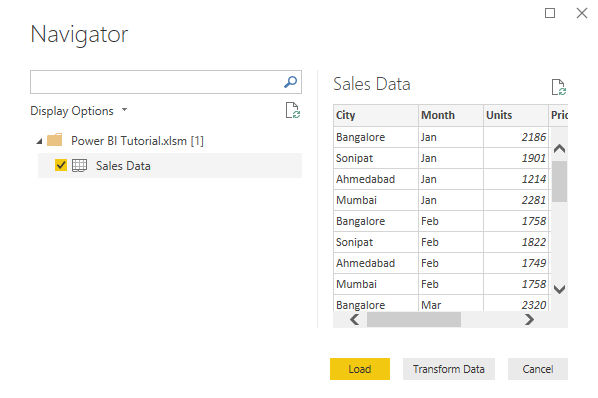Click preview scroll left arrow
This screenshot has width=598, height=398.
tap(355, 319)
